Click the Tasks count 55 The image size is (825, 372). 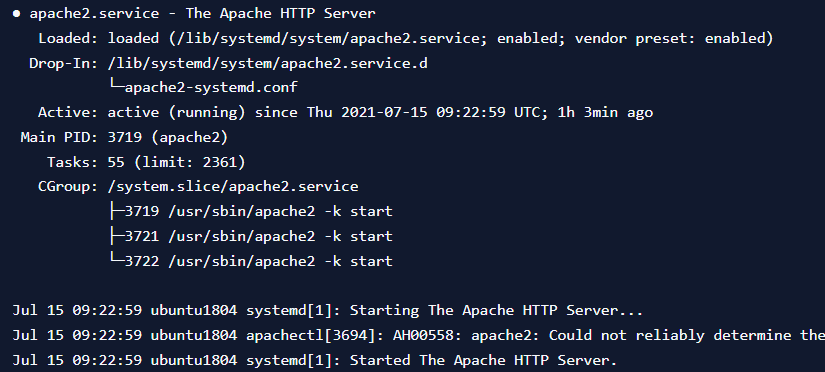click(116, 162)
